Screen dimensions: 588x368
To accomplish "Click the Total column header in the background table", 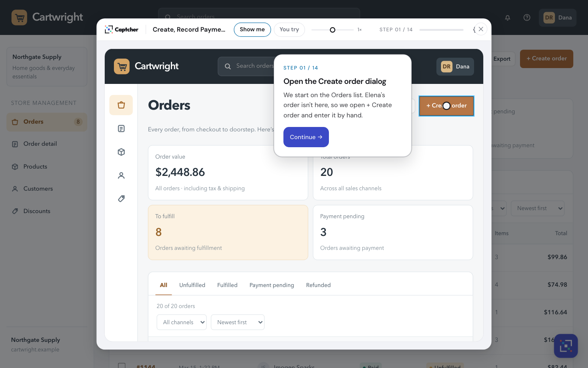I will (x=561, y=233).
